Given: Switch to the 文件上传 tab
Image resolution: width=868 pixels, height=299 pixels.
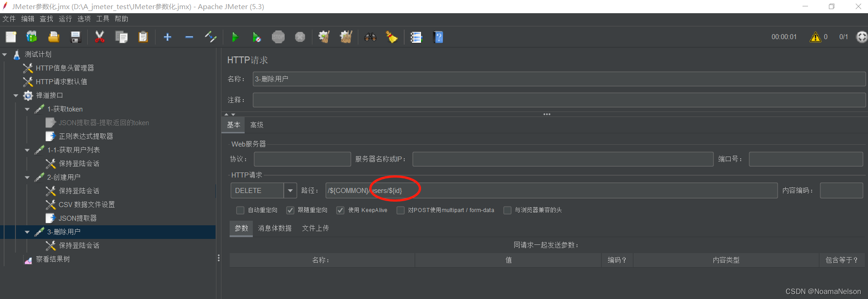Looking at the screenshot, I should [316, 228].
